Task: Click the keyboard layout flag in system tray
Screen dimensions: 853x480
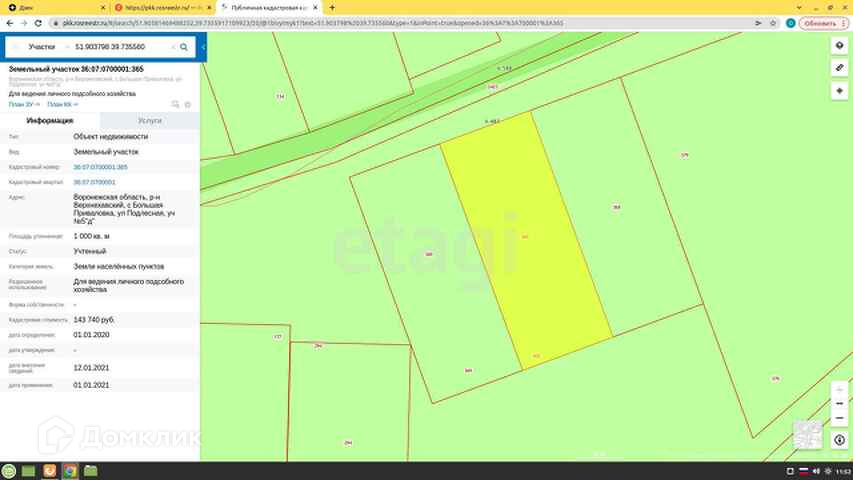Action: [x=803, y=471]
